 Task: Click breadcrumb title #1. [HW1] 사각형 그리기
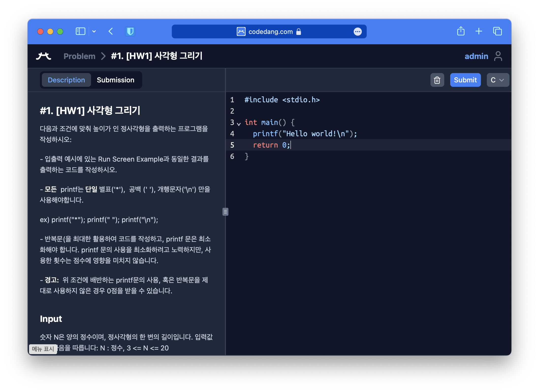pyautogui.click(x=157, y=56)
